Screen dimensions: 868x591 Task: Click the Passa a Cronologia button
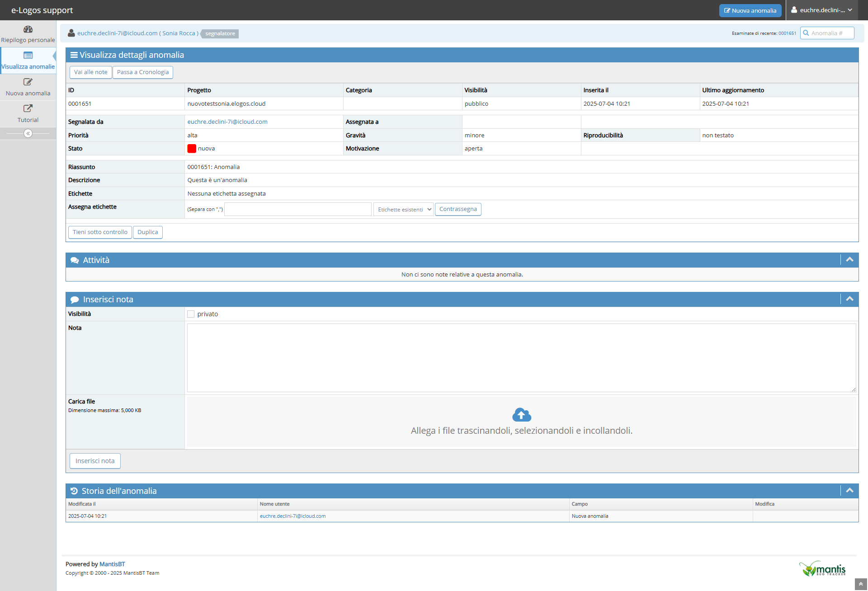[142, 72]
